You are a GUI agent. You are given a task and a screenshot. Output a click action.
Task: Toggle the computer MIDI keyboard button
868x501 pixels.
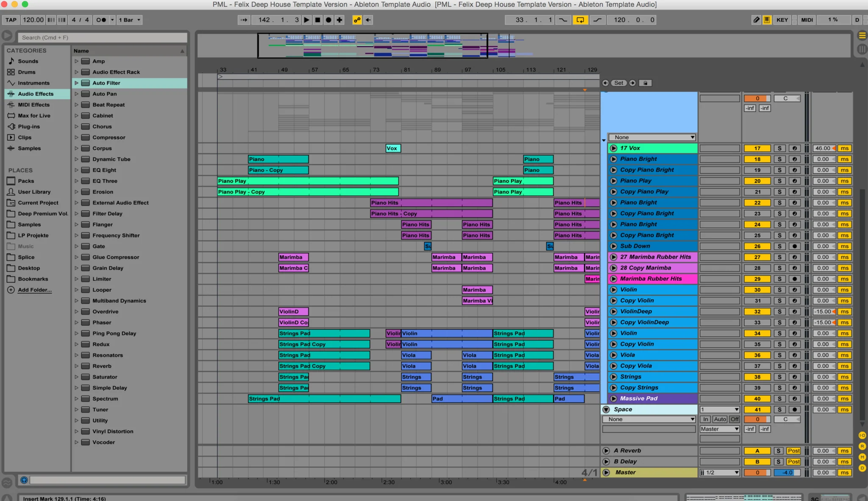click(x=767, y=20)
